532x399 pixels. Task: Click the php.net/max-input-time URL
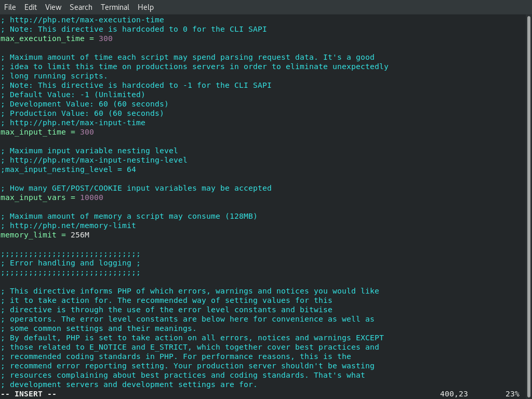[77, 123]
